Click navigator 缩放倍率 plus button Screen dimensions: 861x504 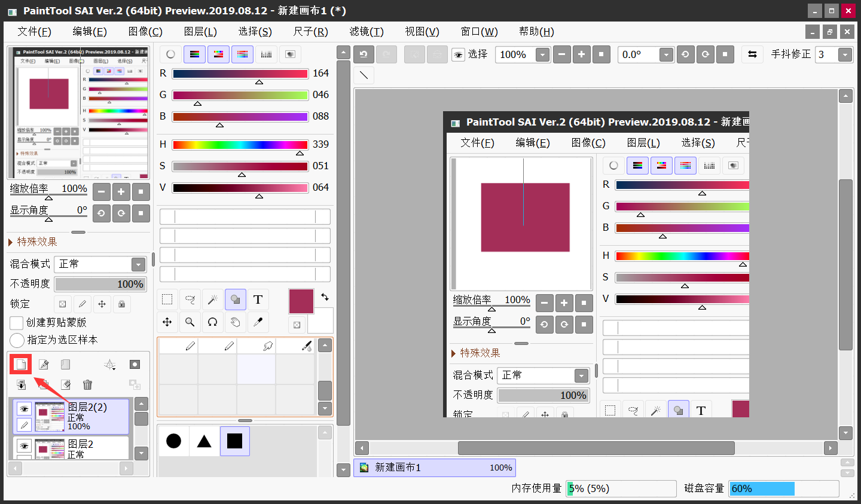(121, 192)
